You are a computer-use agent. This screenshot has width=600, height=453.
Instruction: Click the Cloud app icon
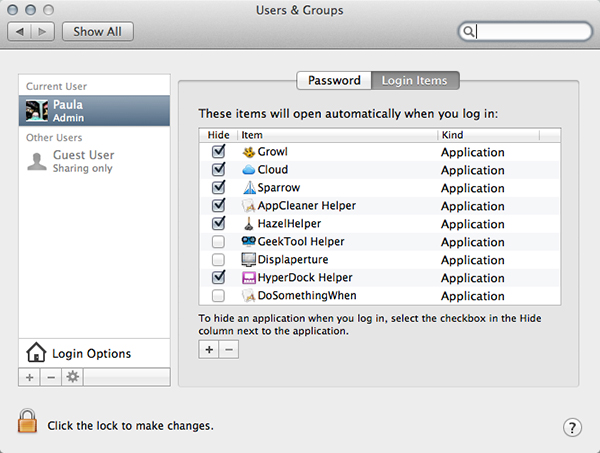point(249,169)
